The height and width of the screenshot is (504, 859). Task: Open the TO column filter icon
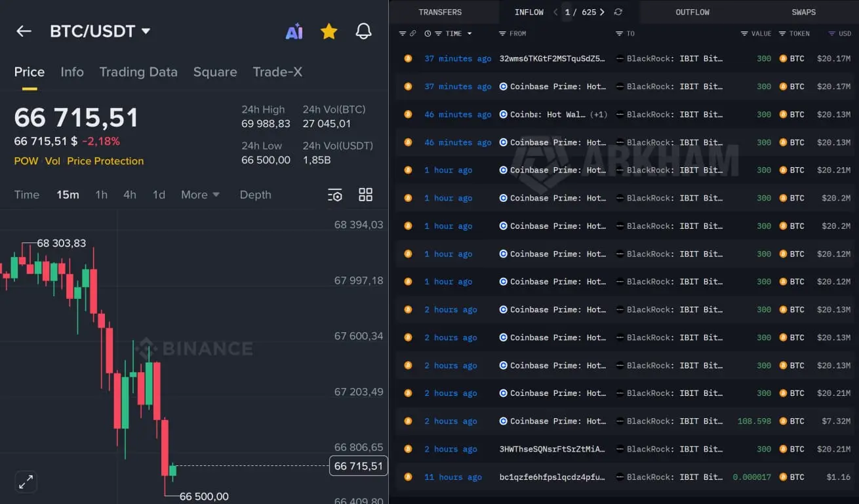pos(619,33)
